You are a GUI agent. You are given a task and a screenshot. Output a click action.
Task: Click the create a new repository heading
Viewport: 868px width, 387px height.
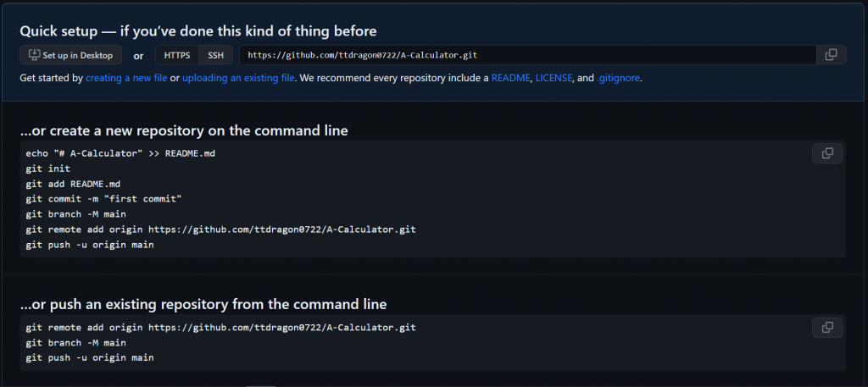pos(184,131)
